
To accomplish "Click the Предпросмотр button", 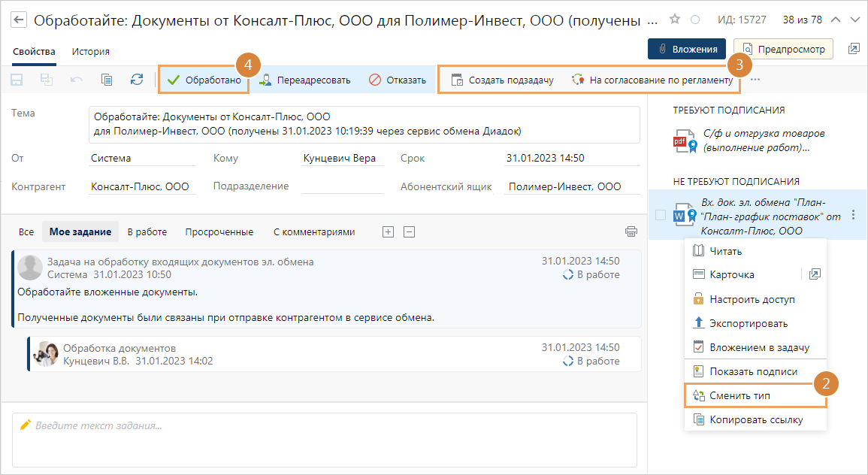I will 784,49.
